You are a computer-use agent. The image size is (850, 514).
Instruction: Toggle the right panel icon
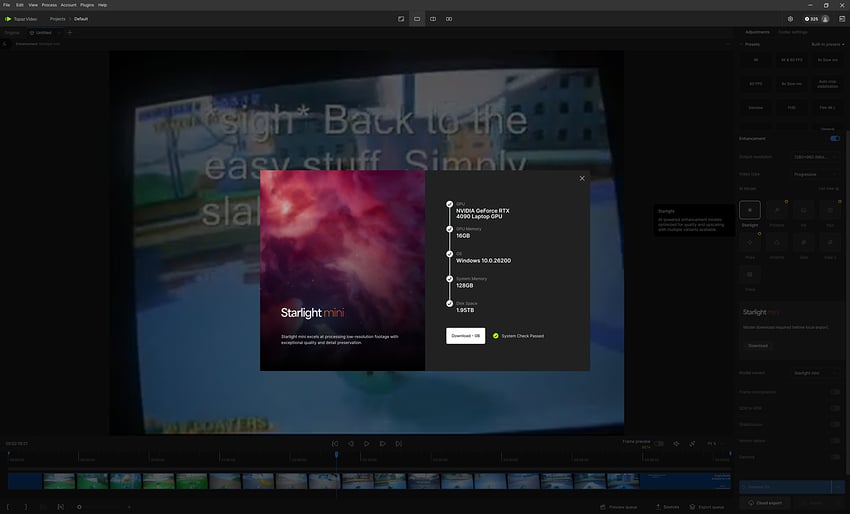(842, 19)
